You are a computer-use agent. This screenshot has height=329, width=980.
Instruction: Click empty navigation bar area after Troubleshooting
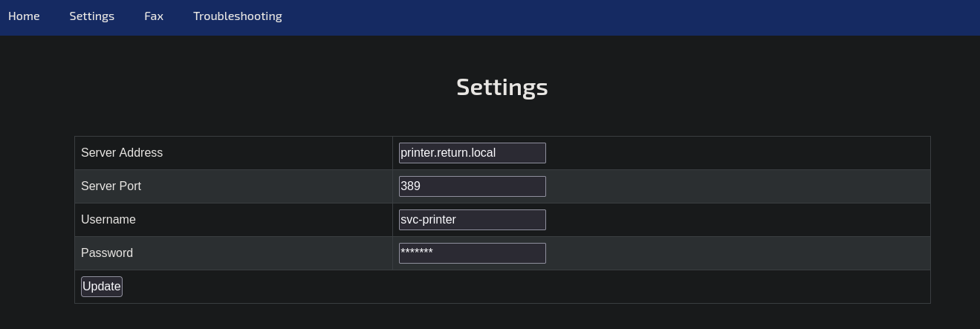pyautogui.click(x=632, y=16)
